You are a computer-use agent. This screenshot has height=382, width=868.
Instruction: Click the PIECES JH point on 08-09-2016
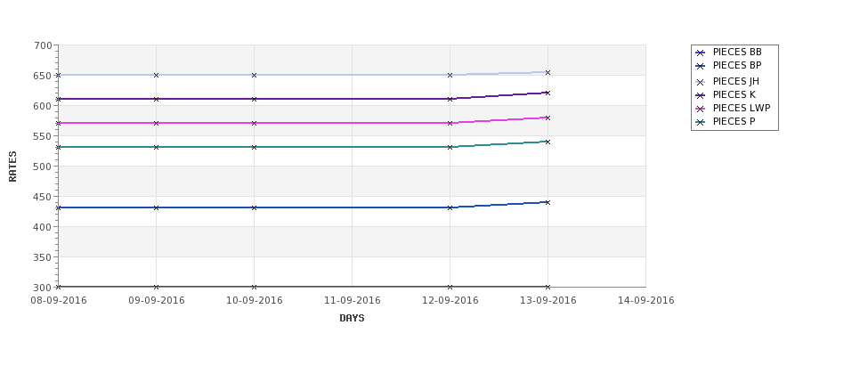tap(58, 75)
